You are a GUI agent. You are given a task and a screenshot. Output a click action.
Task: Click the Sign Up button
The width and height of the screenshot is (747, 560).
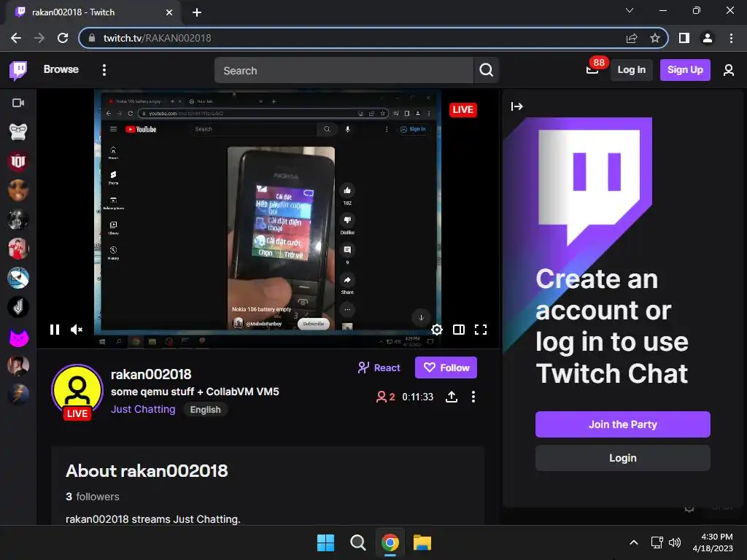684,70
